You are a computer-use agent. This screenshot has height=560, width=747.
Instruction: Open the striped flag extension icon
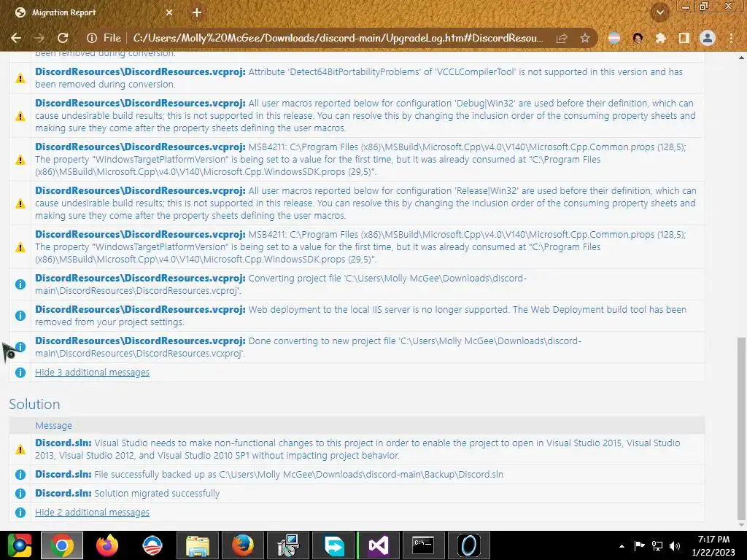click(x=614, y=38)
